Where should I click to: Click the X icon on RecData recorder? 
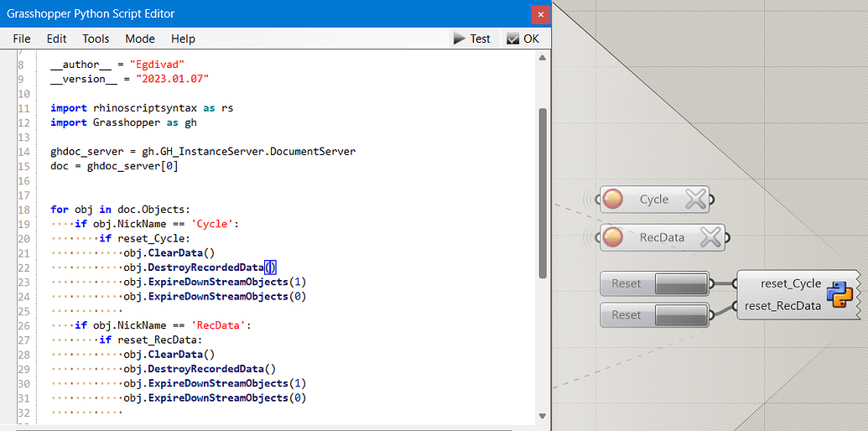point(711,237)
